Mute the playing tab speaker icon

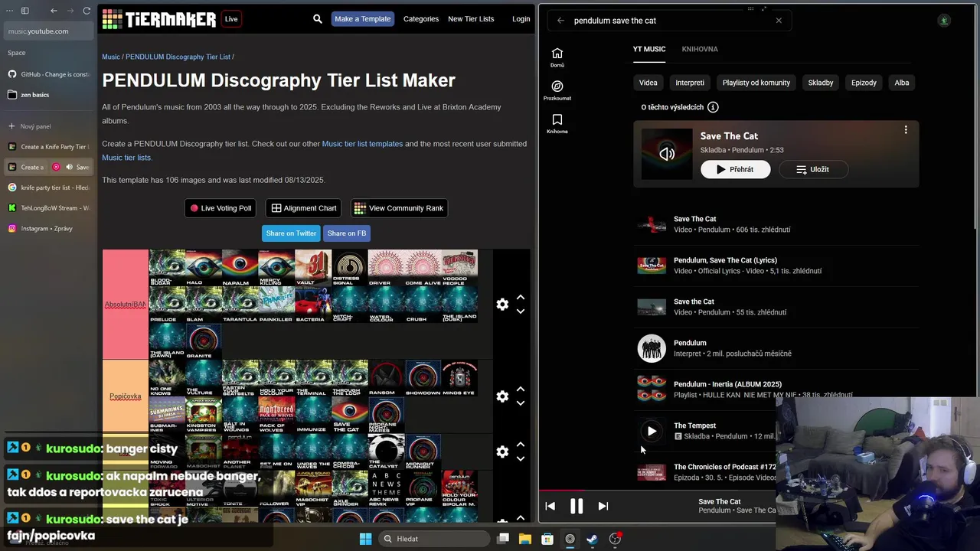click(x=69, y=167)
